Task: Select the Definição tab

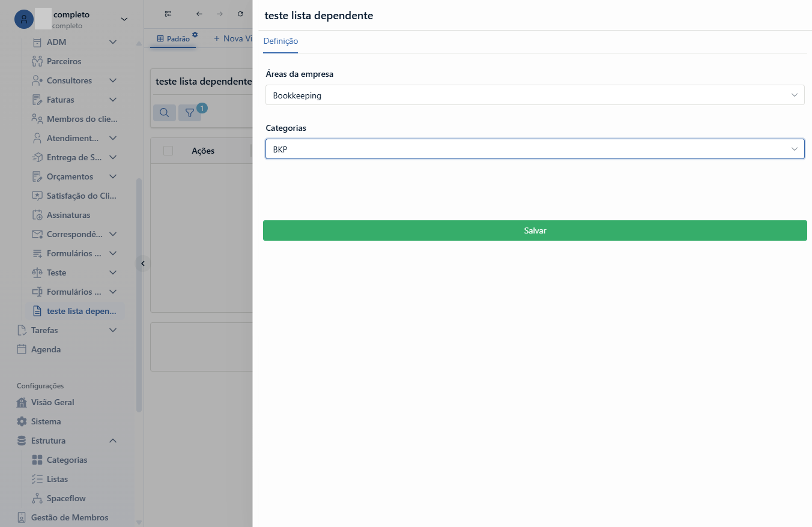Action: 280,41
